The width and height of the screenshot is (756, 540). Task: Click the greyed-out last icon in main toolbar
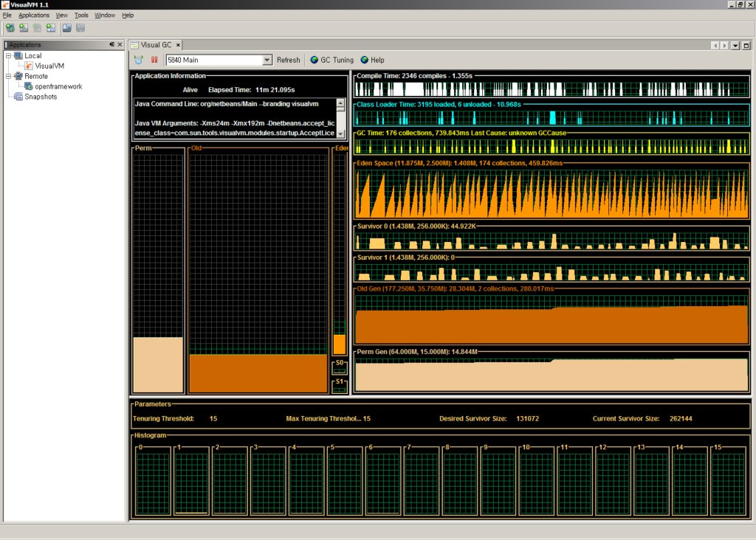80,28
